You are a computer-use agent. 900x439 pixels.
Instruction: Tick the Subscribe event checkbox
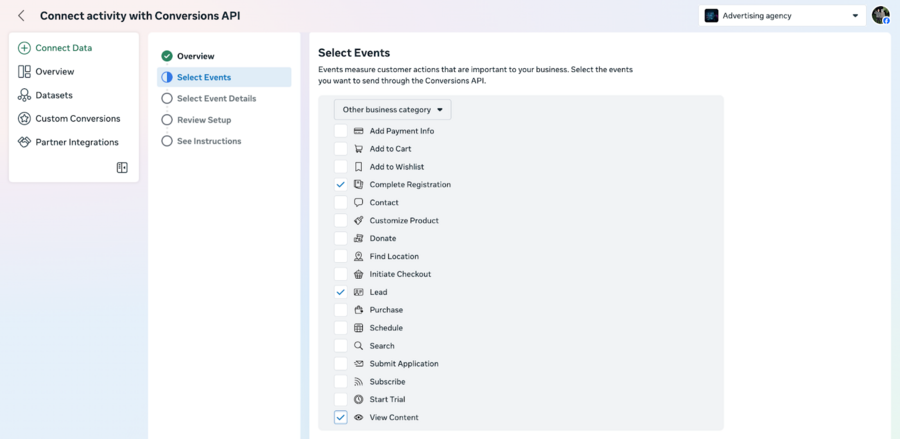point(341,381)
